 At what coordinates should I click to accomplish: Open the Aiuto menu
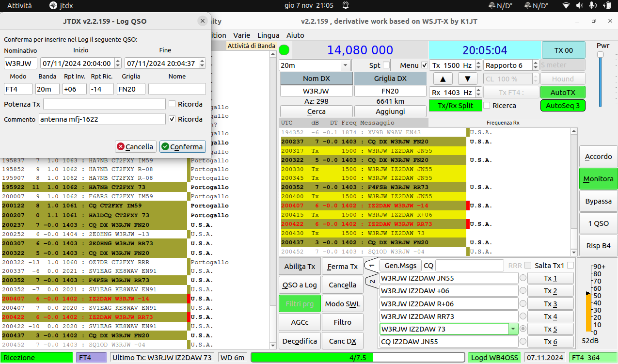click(x=295, y=35)
